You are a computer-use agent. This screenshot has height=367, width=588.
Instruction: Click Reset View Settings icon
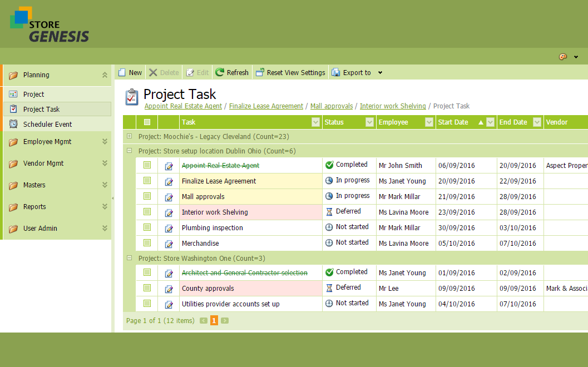point(260,72)
